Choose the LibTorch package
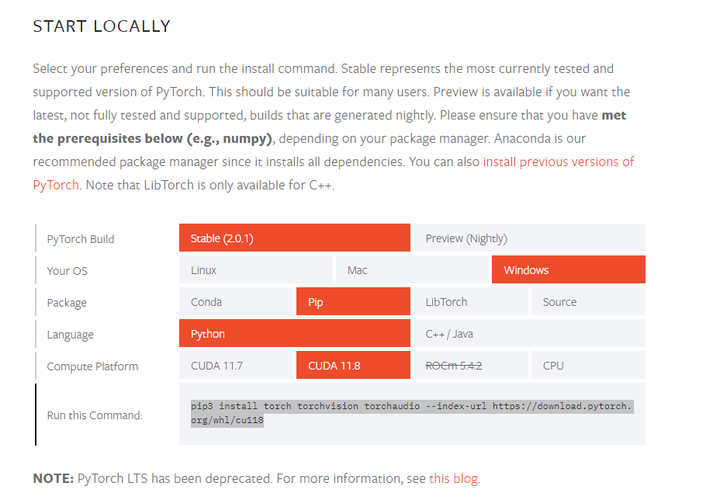720x500 pixels. (x=470, y=302)
